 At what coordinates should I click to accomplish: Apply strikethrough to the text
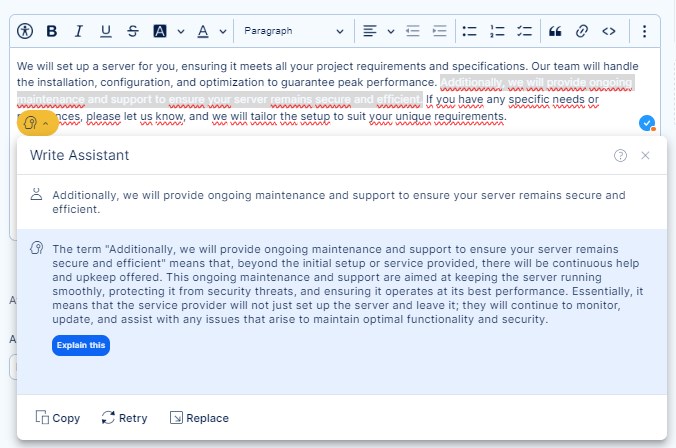click(133, 31)
